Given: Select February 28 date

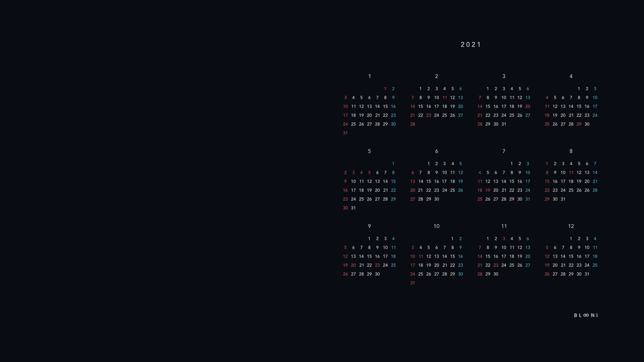Looking at the screenshot, I should tap(412, 124).
